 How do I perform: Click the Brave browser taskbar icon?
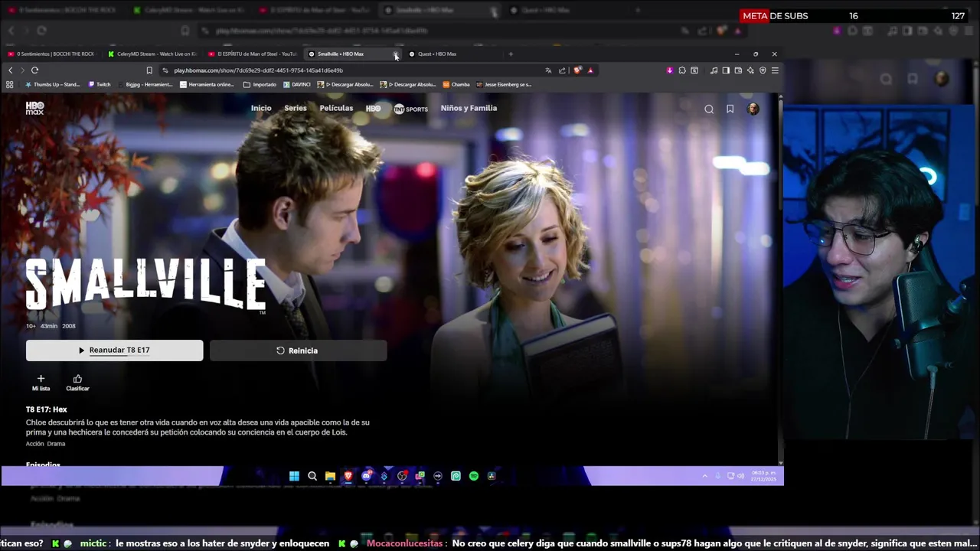[x=348, y=476]
